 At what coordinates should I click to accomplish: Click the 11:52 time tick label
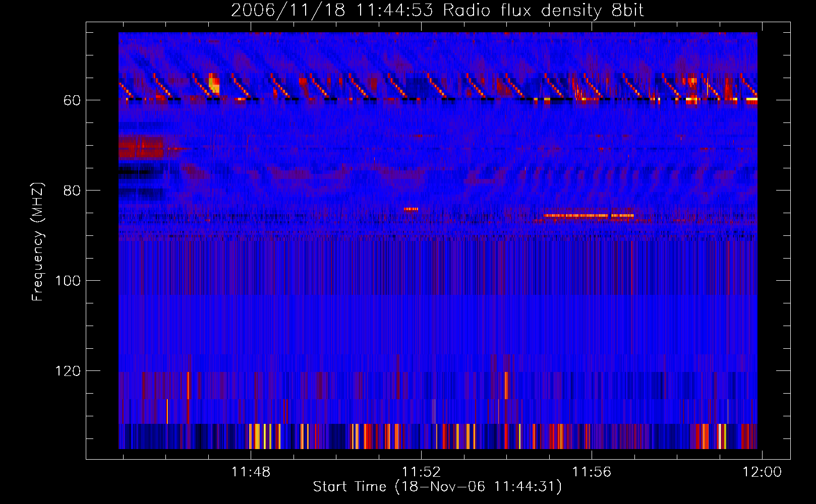point(421,472)
